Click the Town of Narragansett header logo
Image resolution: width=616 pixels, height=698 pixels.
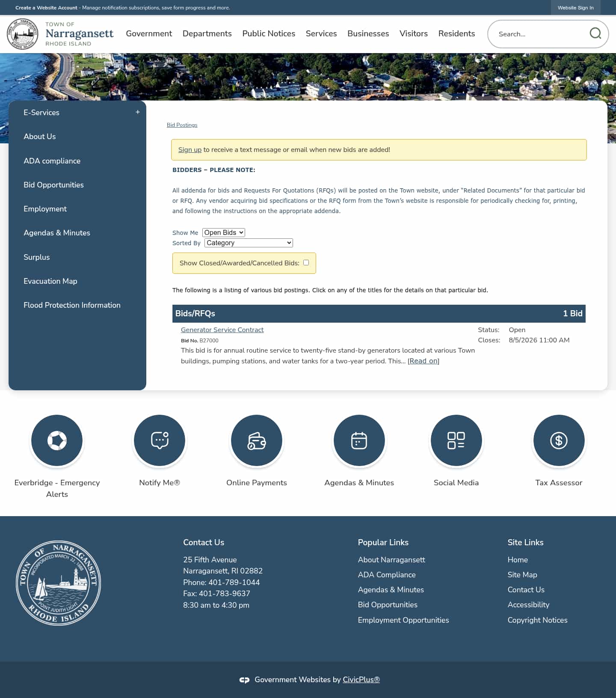coord(60,34)
